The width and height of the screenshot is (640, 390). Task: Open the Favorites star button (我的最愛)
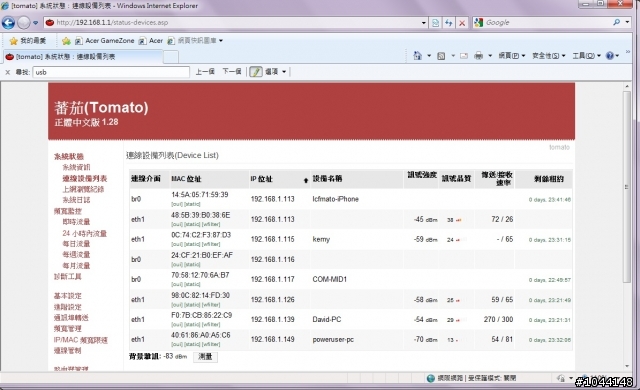coord(28,41)
